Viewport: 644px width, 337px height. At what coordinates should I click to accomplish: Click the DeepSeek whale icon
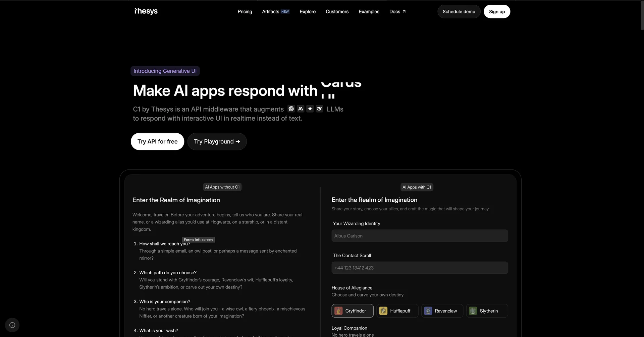(319, 109)
